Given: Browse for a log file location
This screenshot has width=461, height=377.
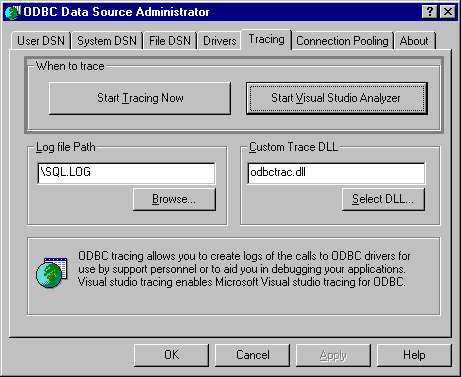Looking at the screenshot, I should click(x=174, y=199).
